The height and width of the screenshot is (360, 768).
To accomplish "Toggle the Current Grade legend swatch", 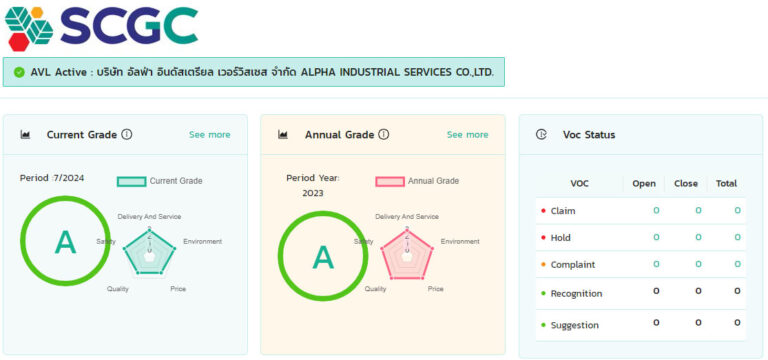I will pyautogui.click(x=131, y=181).
